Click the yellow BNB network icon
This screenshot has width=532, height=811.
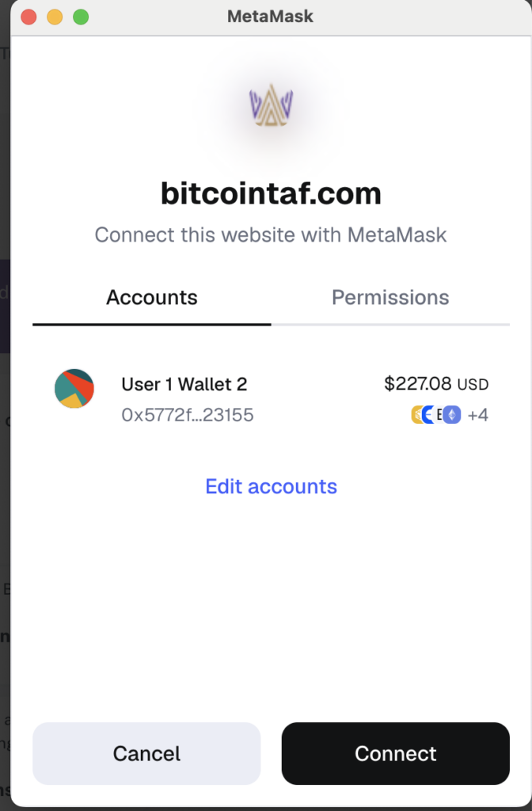[416, 415]
